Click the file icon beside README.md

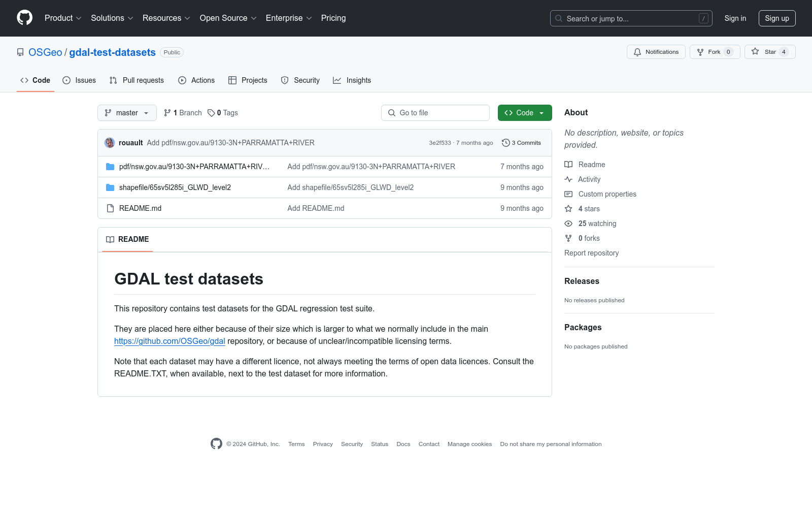click(x=110, y=208)
